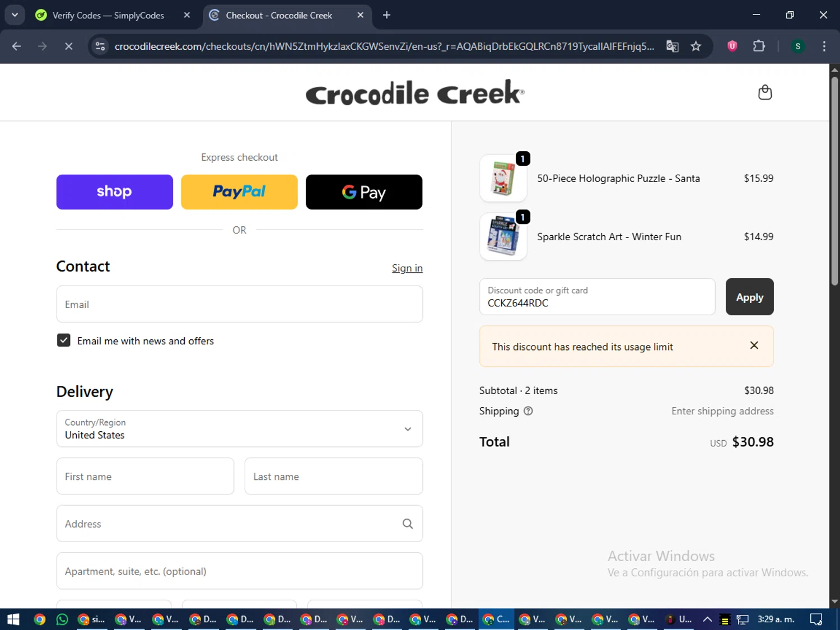
Task: Open the cart bag icon in header
Action: [x=764, y=92]
